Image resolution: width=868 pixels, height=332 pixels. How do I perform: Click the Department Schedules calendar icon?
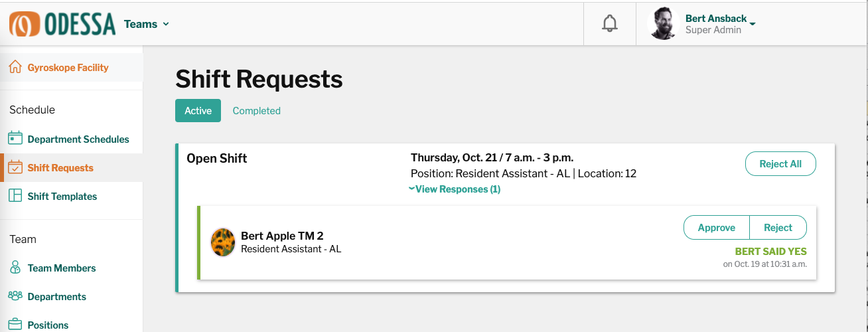point(15,139)
